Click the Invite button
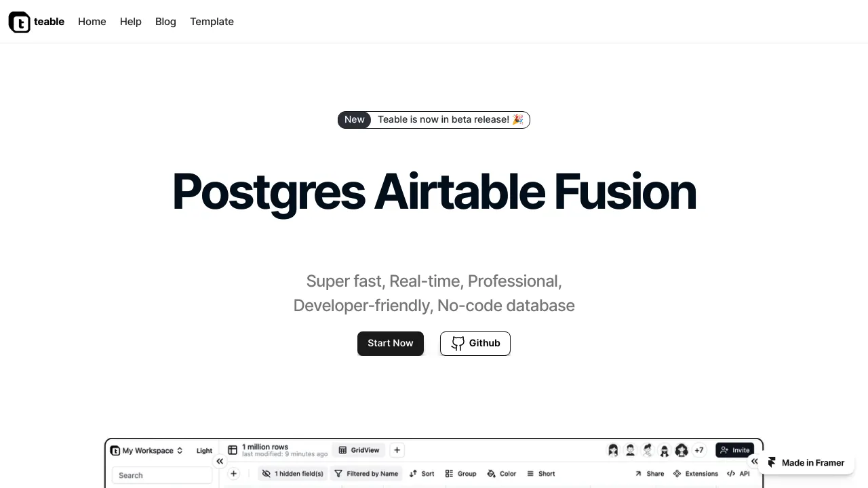This screenshot has height=488, width=868. [x=735, y=450]
